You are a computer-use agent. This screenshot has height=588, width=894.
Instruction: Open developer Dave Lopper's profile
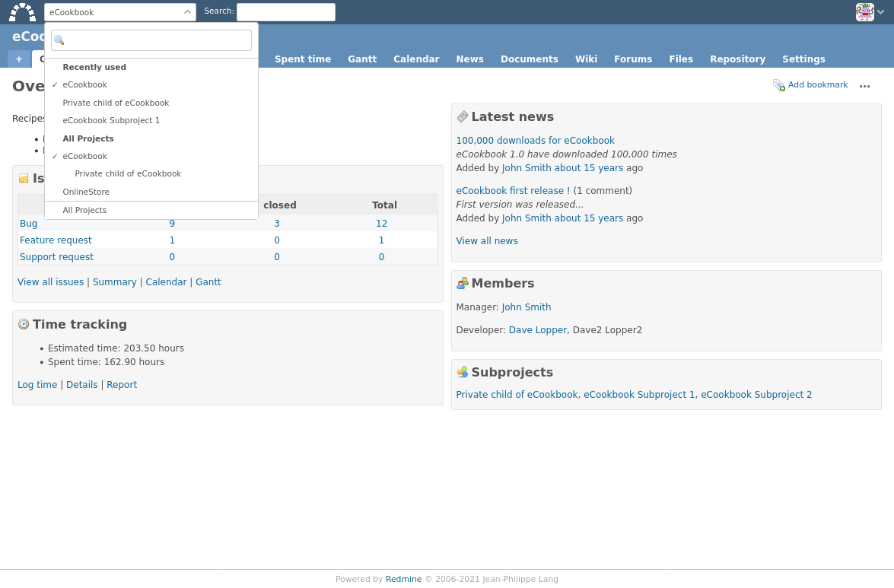point(538,330)
